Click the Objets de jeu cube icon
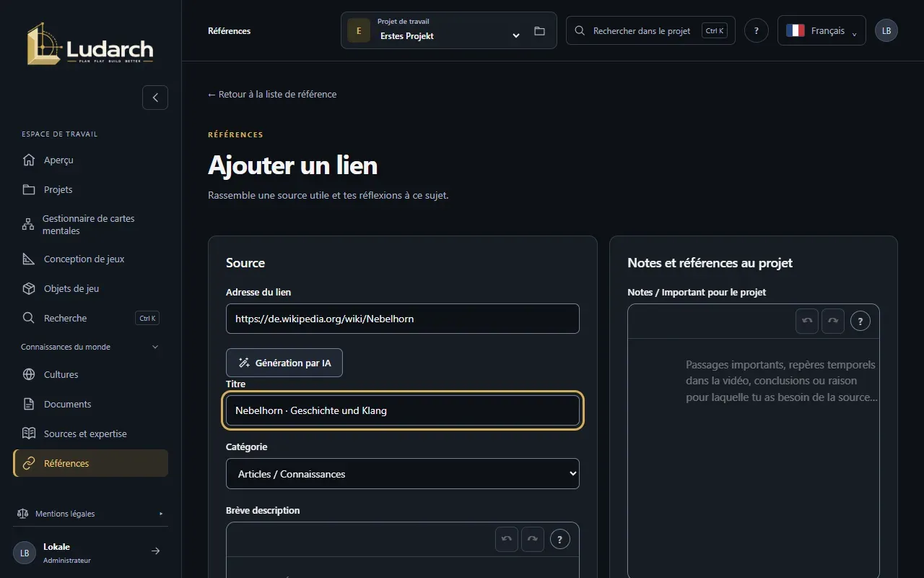The width and height of the screenshot is (924, 578). tap(29, 288)
